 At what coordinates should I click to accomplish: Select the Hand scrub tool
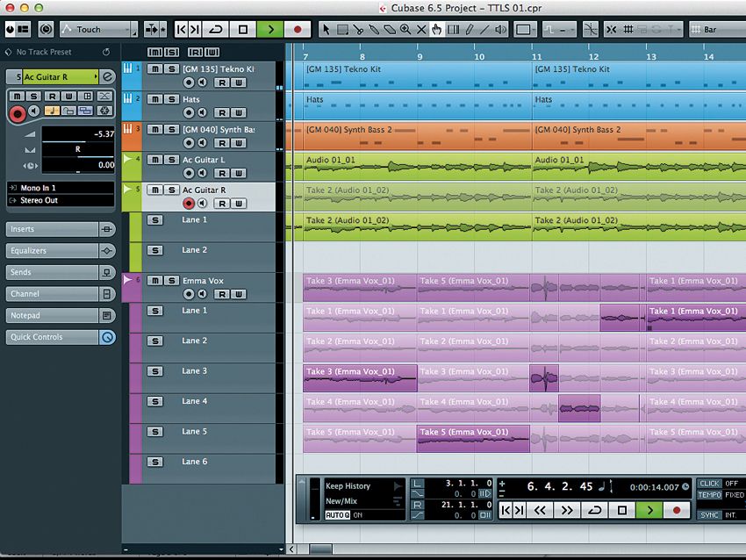[x=436, y=28]
